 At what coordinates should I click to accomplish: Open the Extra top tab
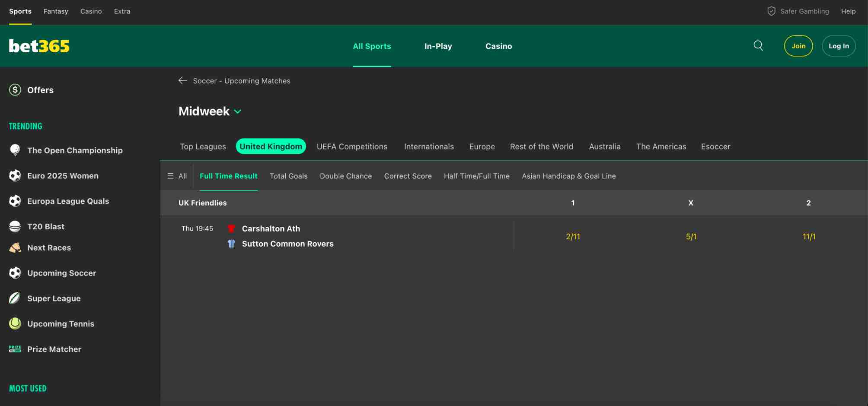(x=122, y=11)
